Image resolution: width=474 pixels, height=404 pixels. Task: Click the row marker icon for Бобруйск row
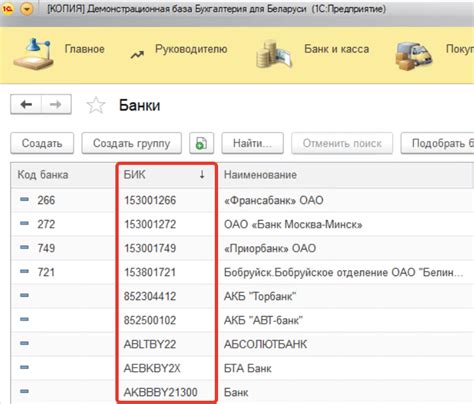pos(24,271)
